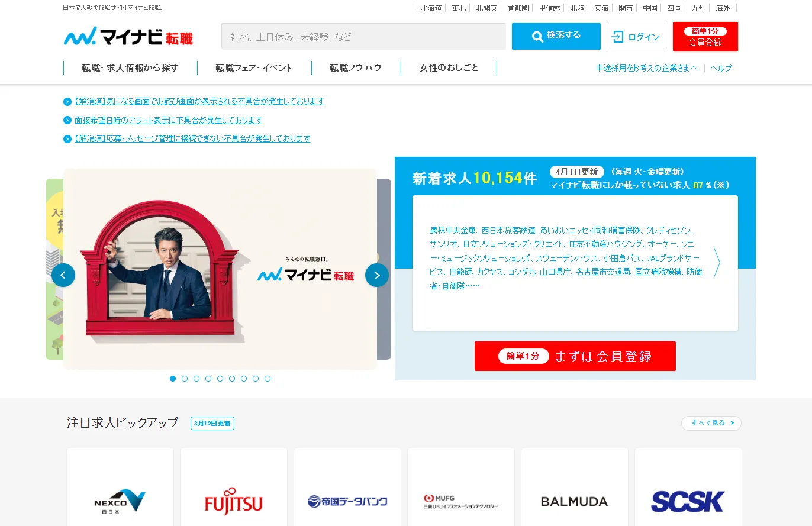Click the すべて見る button

click(711, 423)
